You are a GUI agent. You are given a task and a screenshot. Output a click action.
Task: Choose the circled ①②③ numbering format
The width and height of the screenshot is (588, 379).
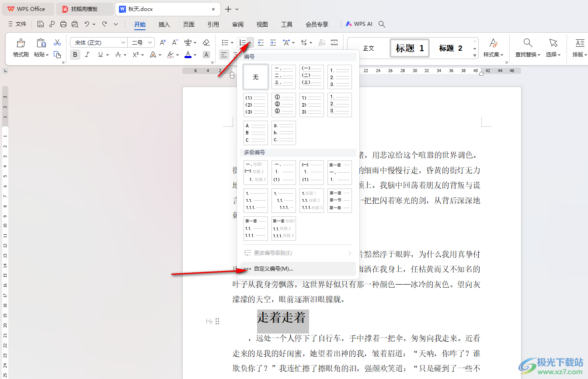[x=284, y=105]
